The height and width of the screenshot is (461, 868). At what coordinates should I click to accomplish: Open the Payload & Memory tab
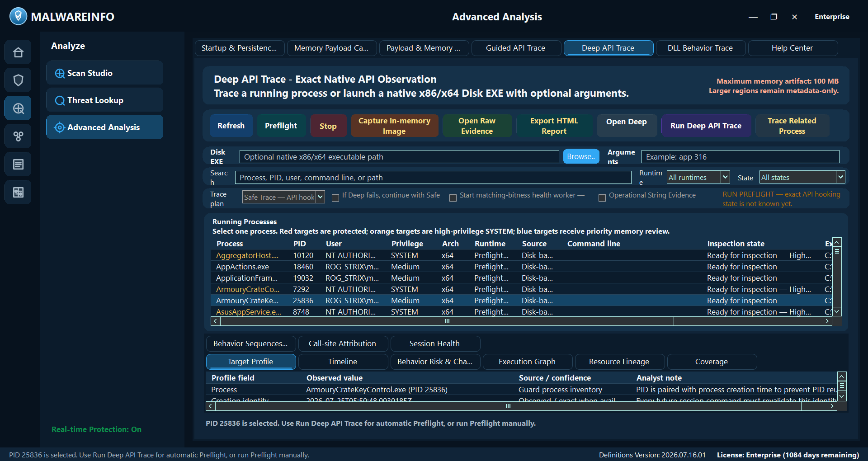click(x=424, y=48)
